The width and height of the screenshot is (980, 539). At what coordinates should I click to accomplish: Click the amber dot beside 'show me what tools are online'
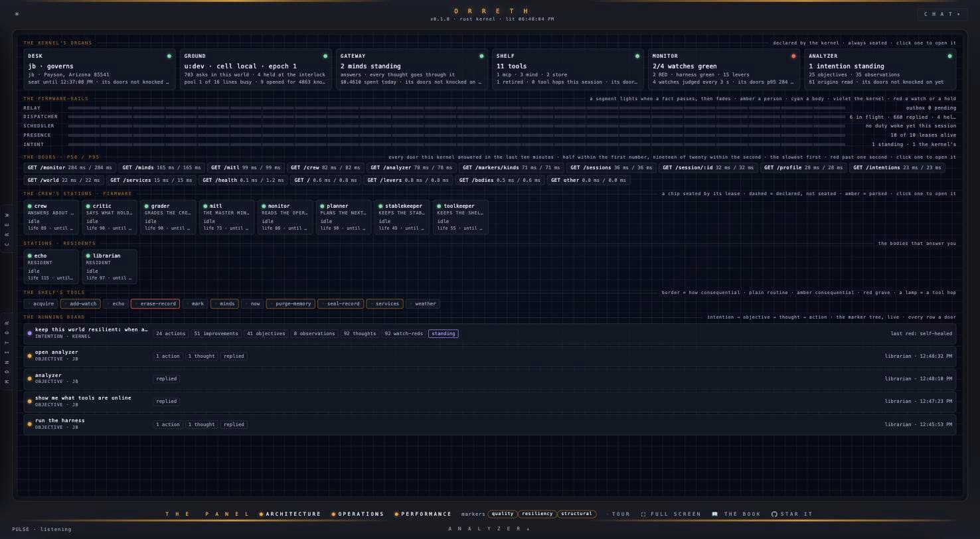click(x=30, y=401)
